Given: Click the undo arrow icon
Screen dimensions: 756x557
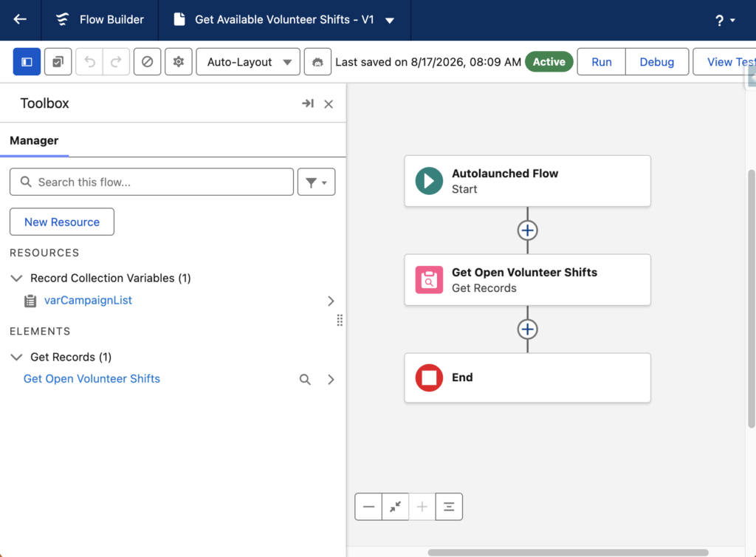Looking at the screenshot, I should [x=89, y=62].
